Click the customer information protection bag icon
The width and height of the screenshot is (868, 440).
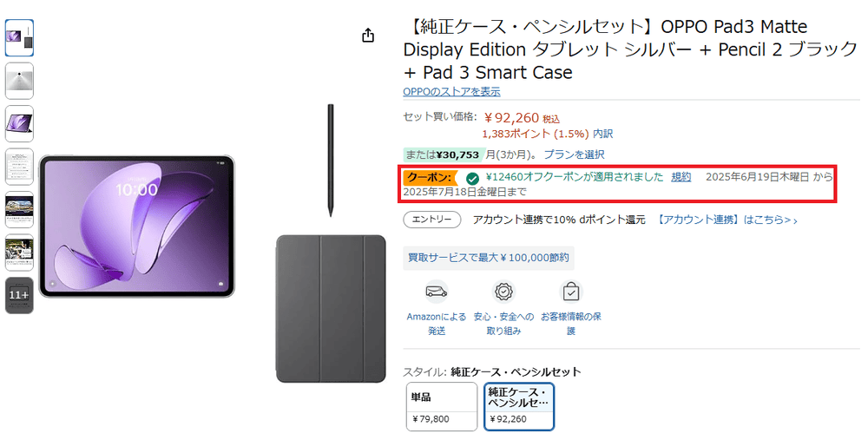click(571, 291)
